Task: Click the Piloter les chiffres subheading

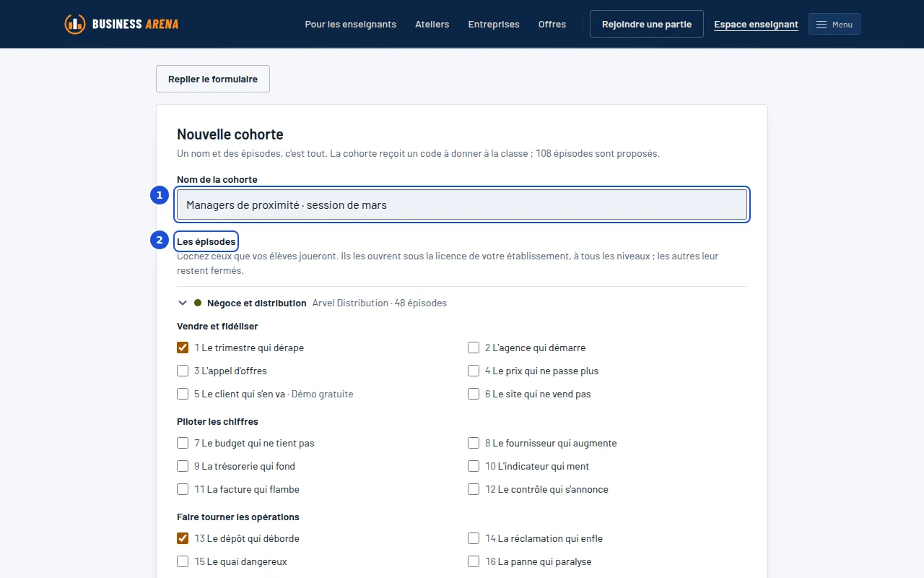Action: point(217,422)
